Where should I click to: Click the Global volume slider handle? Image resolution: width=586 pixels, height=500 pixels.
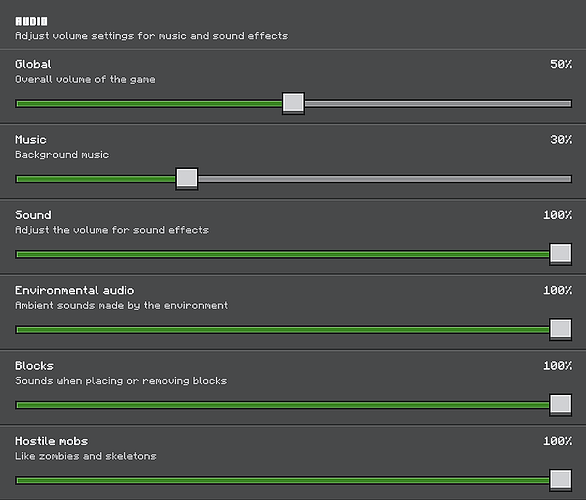[x=293, y=103]
